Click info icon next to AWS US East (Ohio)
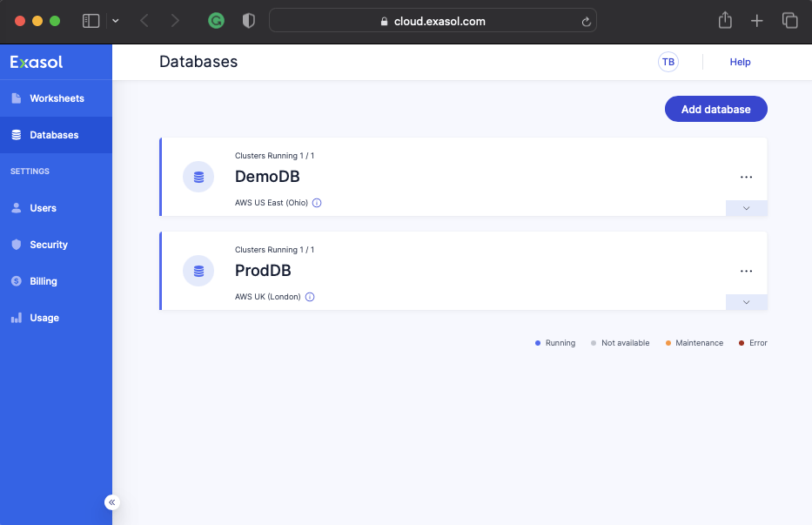 click(317, 203)
